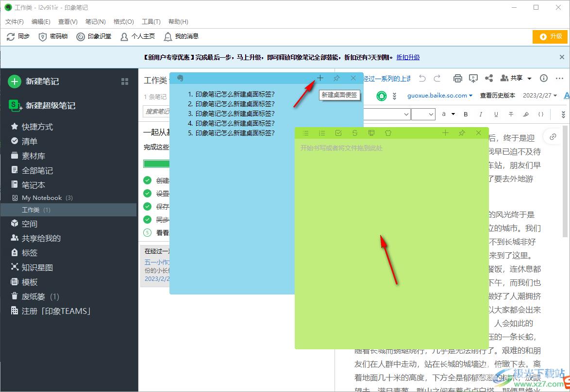Open 知识星图 knowledge map
Viewport: 570px width, 392px height.
[32, 267]
